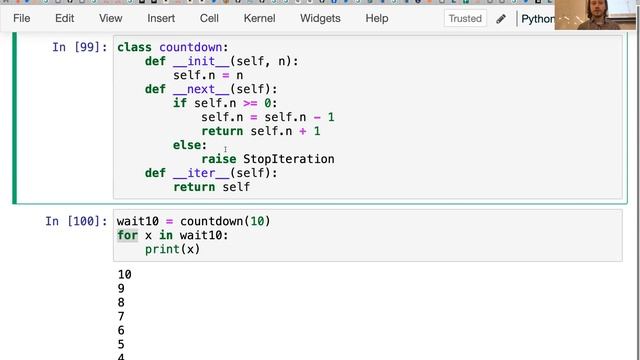
Task: Click the In [100] cell prompt
Action: pos(76,221)
